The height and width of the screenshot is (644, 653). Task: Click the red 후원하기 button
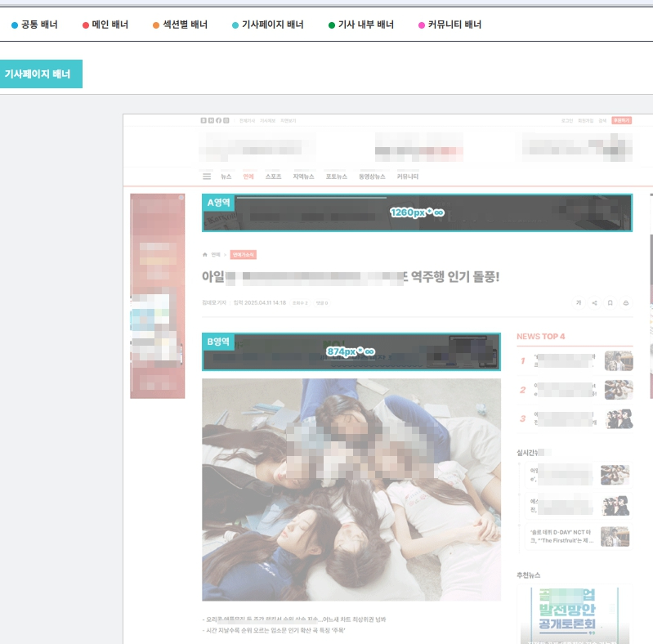(x=622, y=120)
